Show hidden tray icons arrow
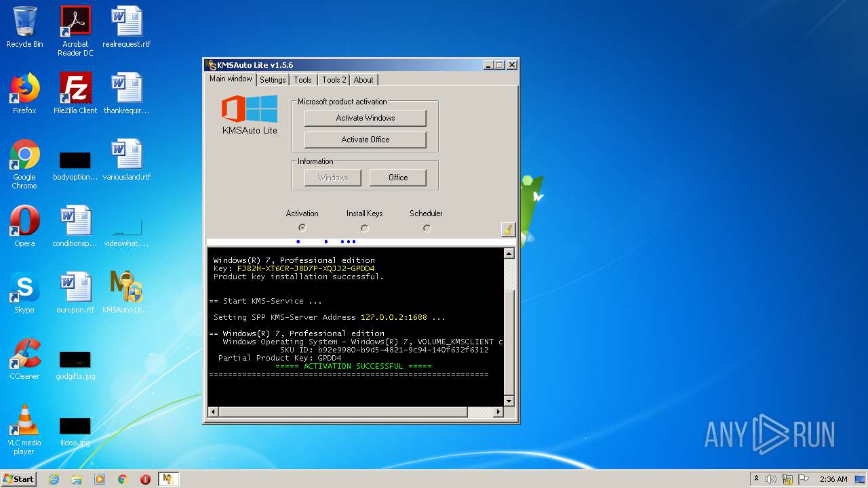The image size is (868, 488). pos(756,479)
